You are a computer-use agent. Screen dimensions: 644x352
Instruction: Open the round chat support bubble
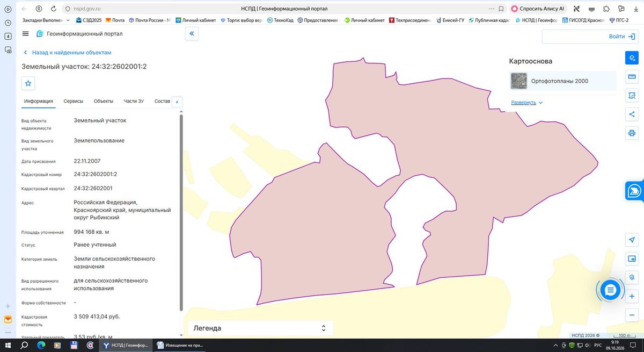pos(610,290)
